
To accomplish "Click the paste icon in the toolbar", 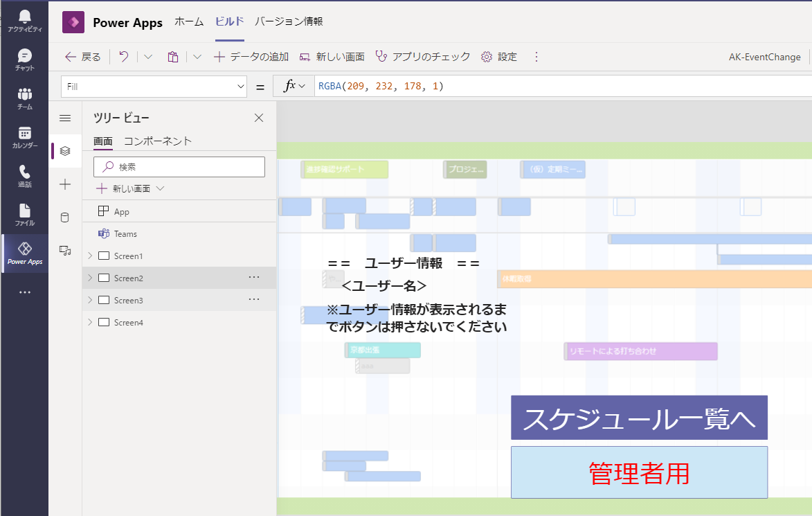I will [x=172, y=56].
